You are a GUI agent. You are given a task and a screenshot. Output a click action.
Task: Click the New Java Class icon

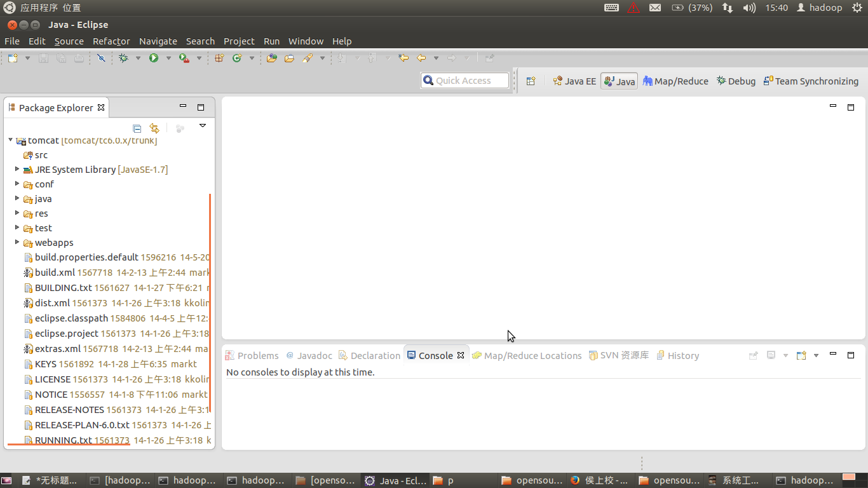[237, 58]
